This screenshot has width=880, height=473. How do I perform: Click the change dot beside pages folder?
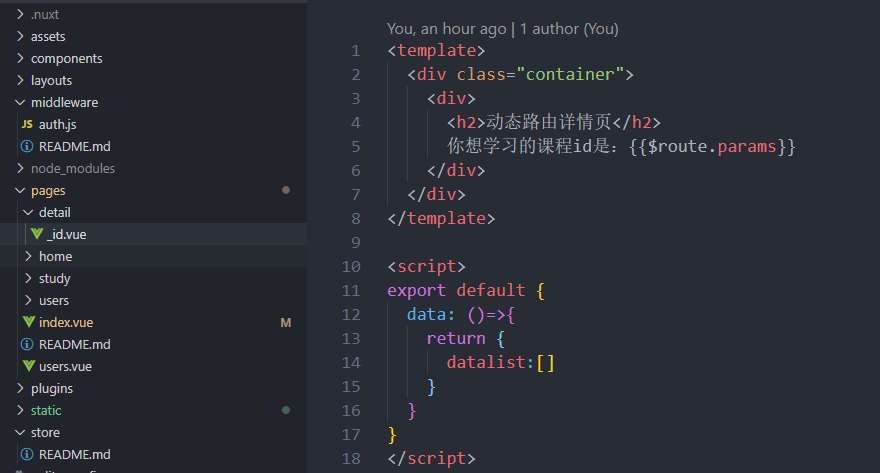[286, 190]
